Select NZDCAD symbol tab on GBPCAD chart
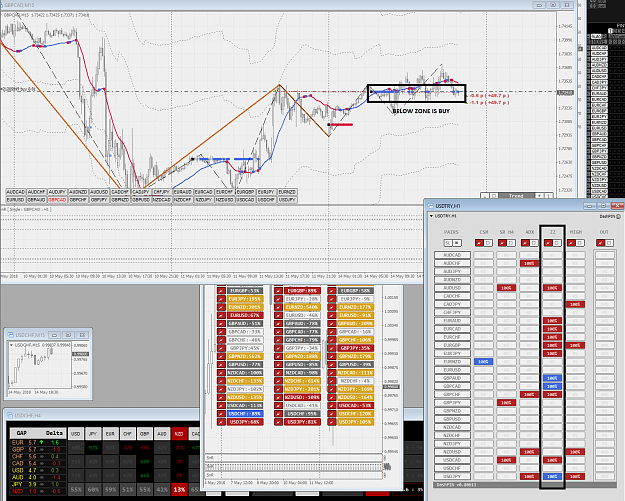Viewport: 625px width, 501px height. [x=162, y=199]
